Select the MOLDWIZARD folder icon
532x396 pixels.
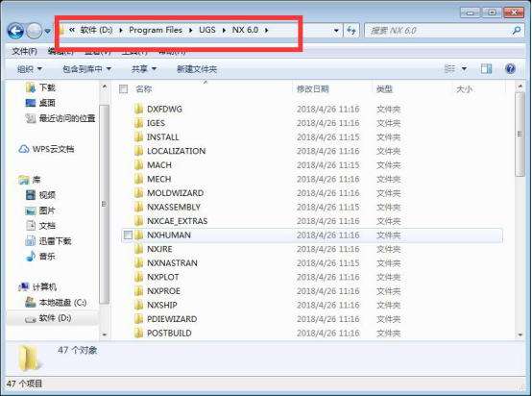coord(138,193)
